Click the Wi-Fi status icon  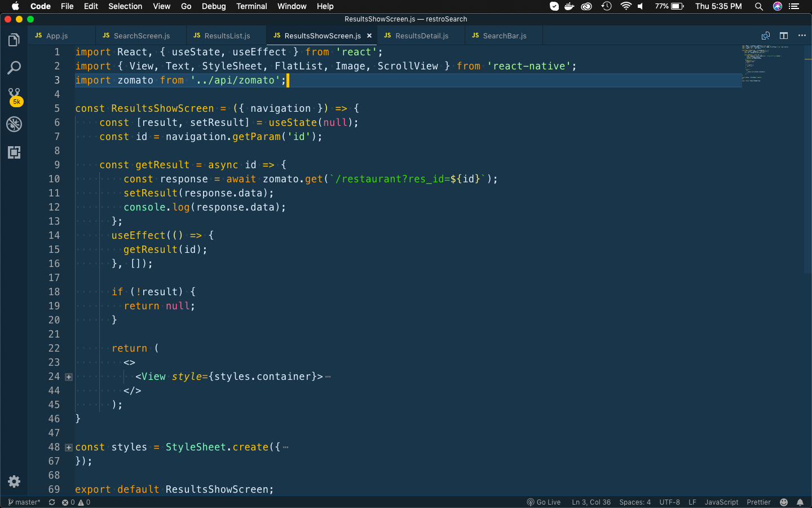625,6
